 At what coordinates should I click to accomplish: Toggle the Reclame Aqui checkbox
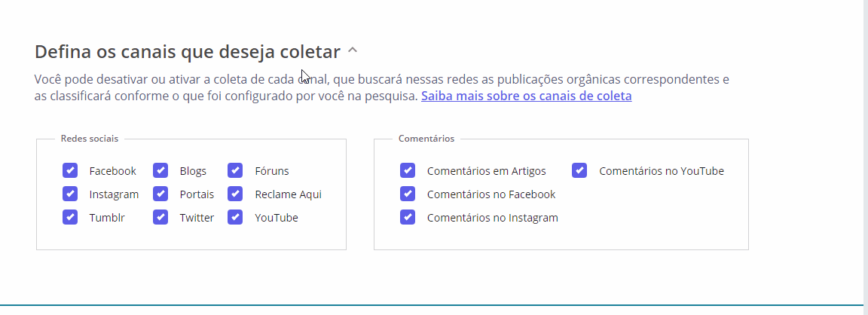click(235, 194)
